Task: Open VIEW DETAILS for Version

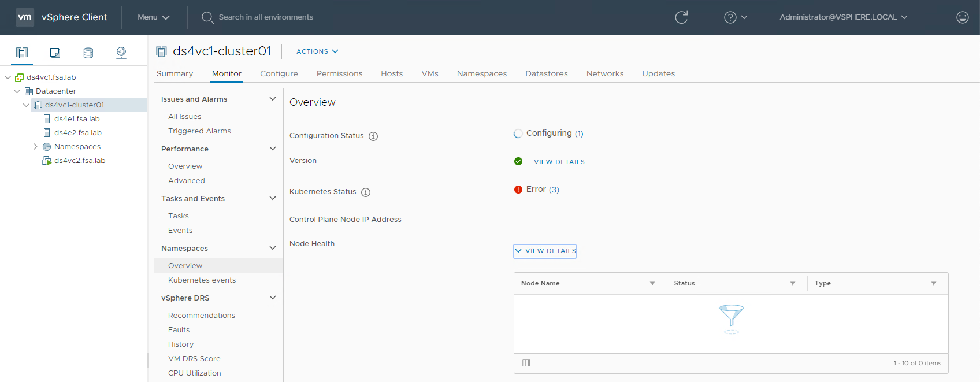Action: point(559,162)
